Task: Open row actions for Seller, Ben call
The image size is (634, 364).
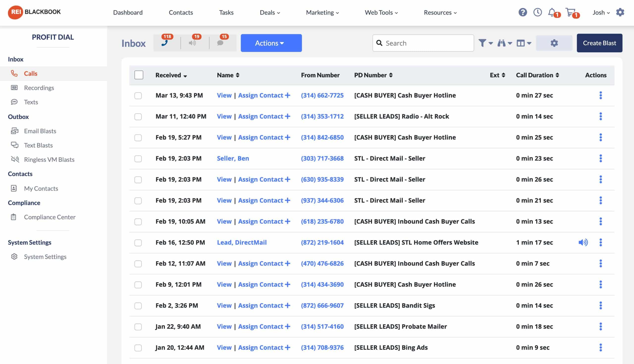Action: pos(601,158)
